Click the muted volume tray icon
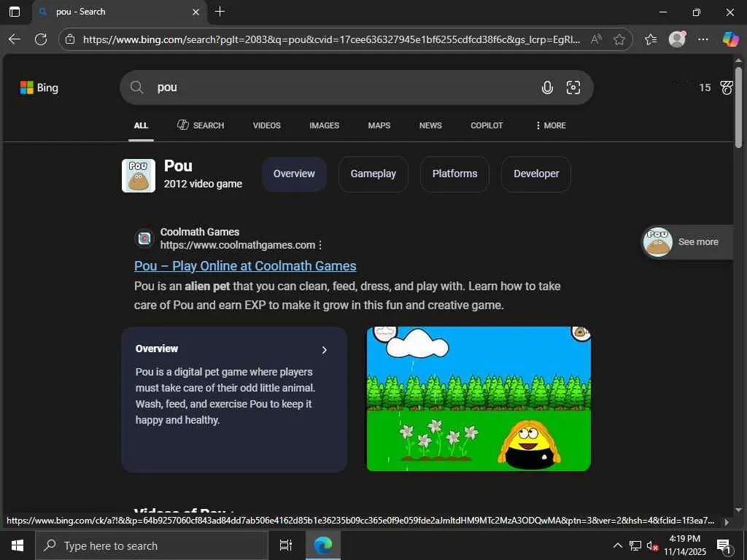This screenshot has height=560, width=747. tap(652, 545)
